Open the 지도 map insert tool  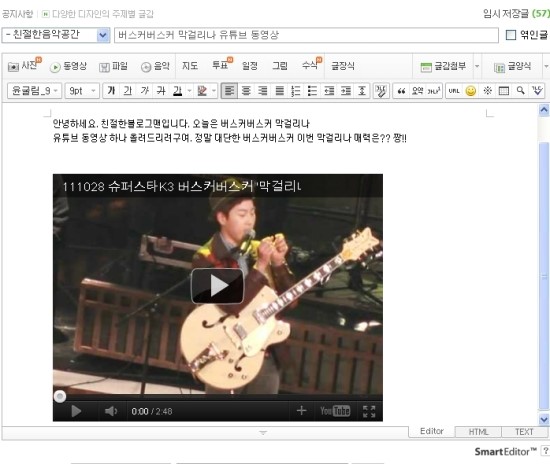pos(190,66)
